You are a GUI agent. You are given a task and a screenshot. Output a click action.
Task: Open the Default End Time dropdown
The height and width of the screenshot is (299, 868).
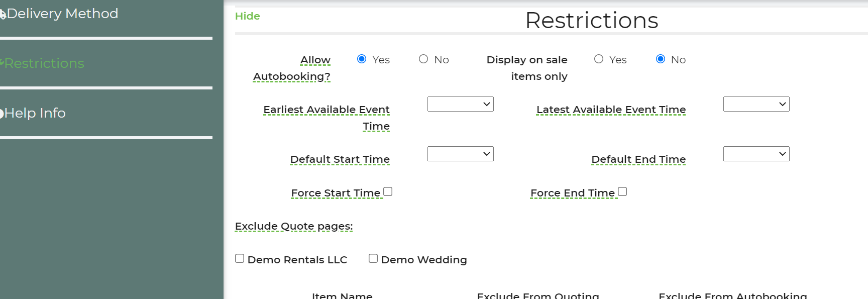(756, 154)
